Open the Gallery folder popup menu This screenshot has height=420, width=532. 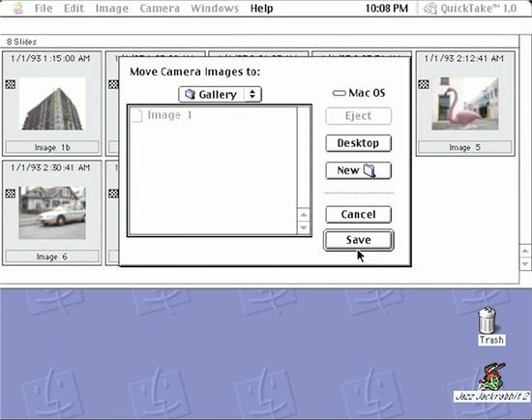[220, 94]
